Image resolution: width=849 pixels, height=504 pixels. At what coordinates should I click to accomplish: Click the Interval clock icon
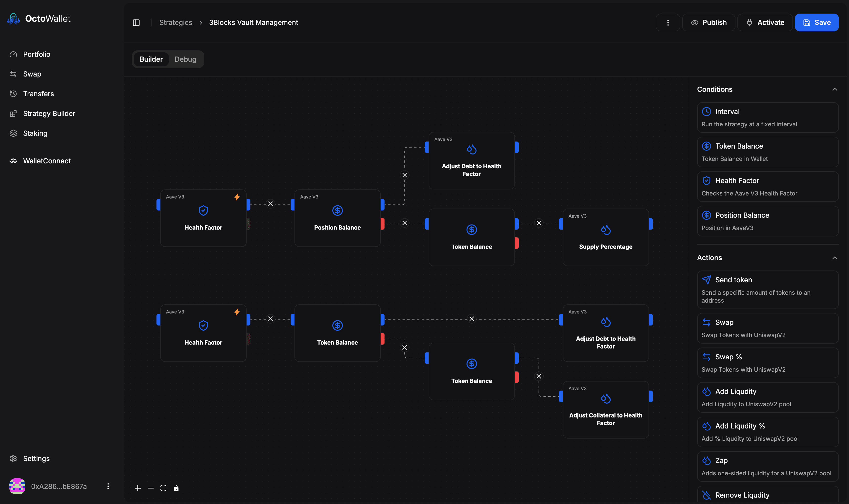[706, 111]
